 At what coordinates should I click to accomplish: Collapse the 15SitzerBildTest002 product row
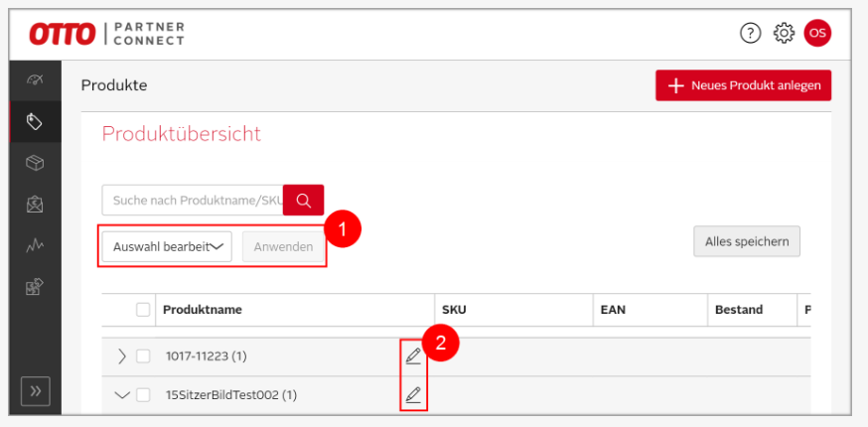click(x=122, y=395)
